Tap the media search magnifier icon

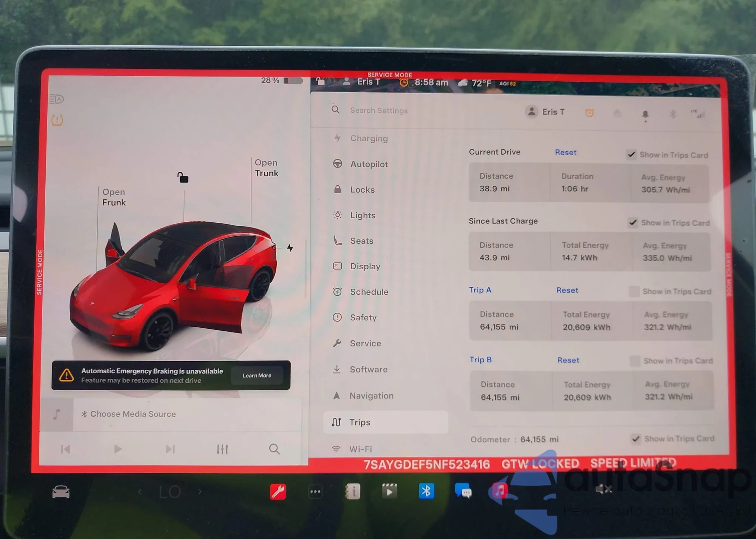(274, 449)
